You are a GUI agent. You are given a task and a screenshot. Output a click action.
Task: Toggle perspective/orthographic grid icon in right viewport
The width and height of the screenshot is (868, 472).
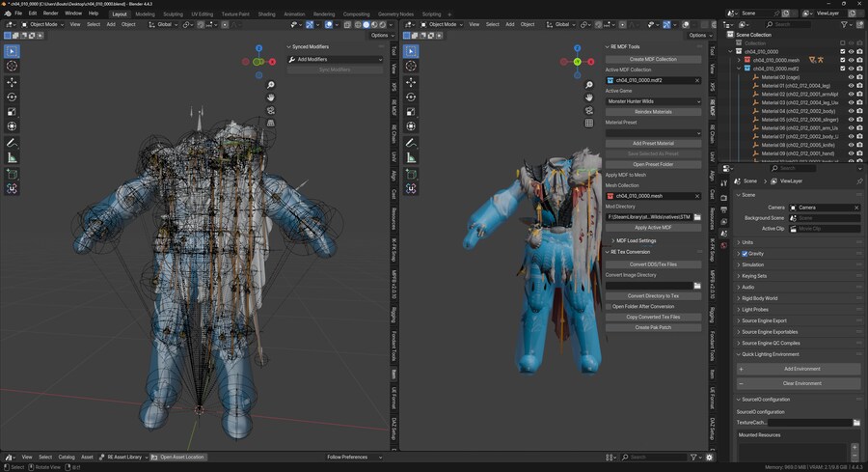pos(589,123)
